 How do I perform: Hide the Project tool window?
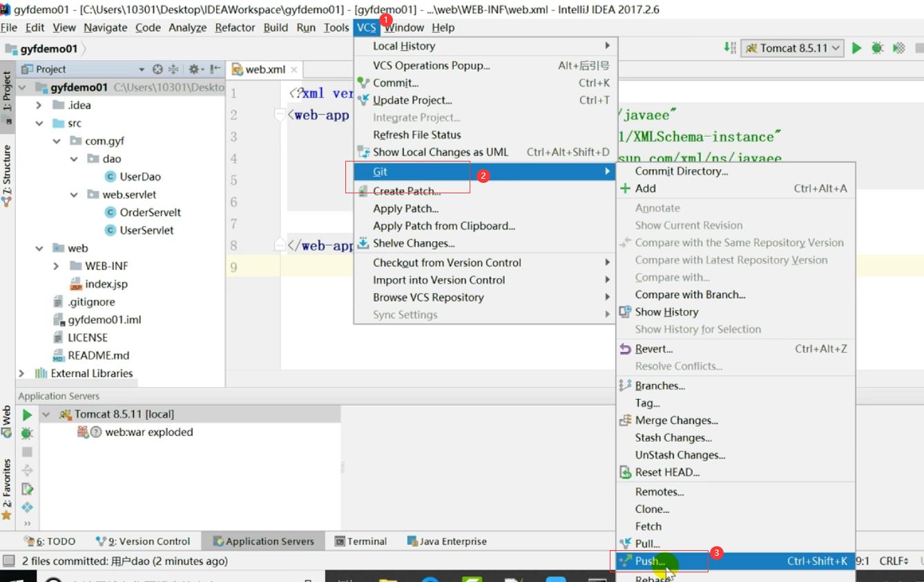215,69
